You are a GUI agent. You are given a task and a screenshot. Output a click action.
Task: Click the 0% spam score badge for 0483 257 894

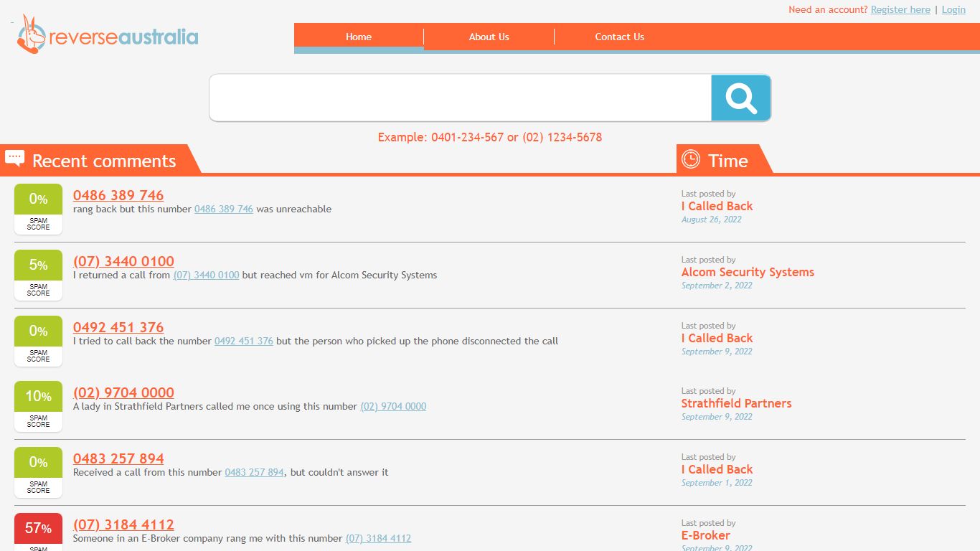pyautogui.click(x=39, y=472)
